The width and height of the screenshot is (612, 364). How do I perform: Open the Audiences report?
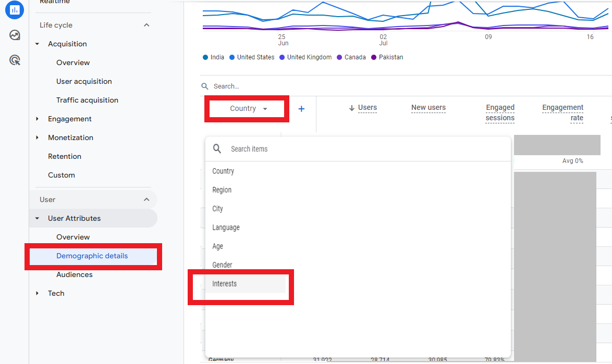pyautogui.click(x=74, y=274)
